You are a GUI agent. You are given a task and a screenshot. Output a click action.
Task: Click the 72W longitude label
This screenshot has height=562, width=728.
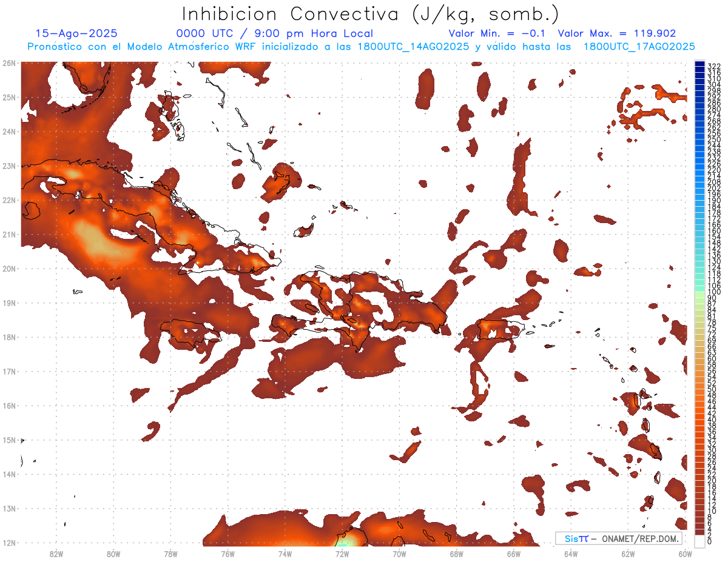coord(342,554)
